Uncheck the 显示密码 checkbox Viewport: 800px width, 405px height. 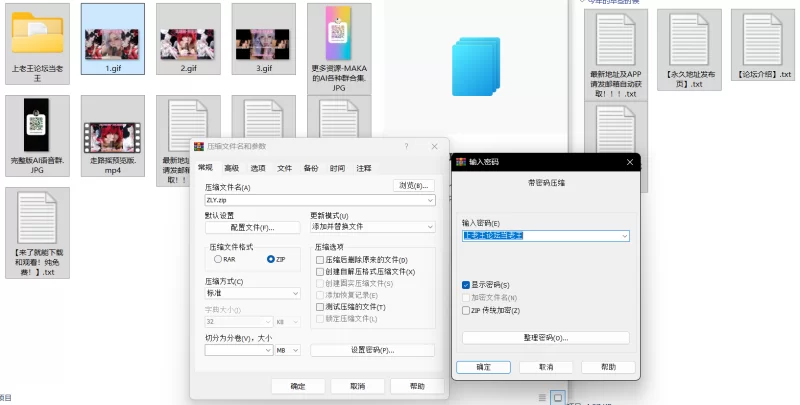[x=466, y=285]
